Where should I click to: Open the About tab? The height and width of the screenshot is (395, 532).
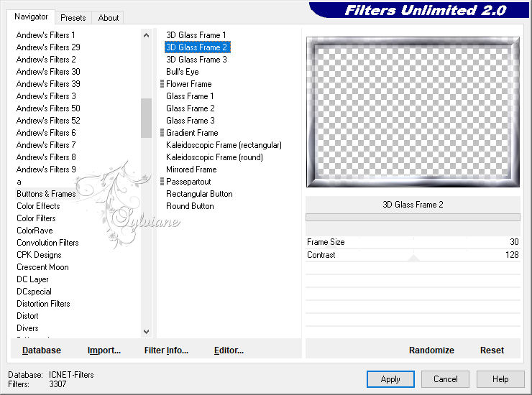point(109,18)
